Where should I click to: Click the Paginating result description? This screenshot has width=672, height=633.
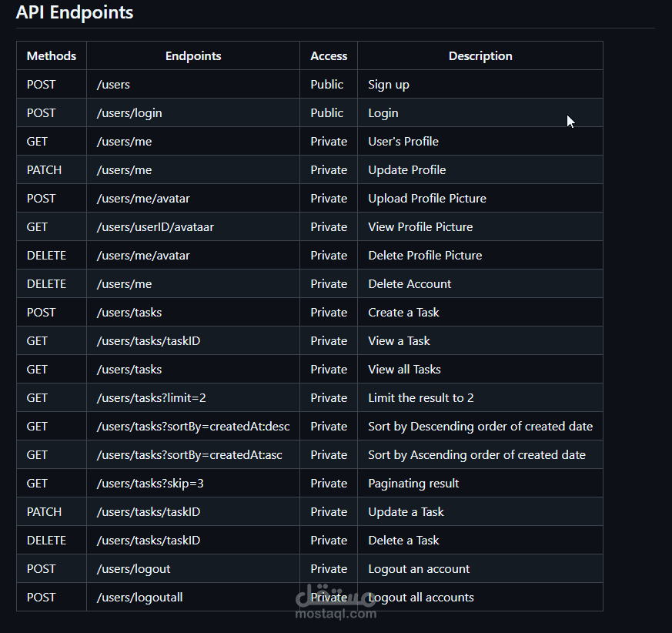pos(413,484)
